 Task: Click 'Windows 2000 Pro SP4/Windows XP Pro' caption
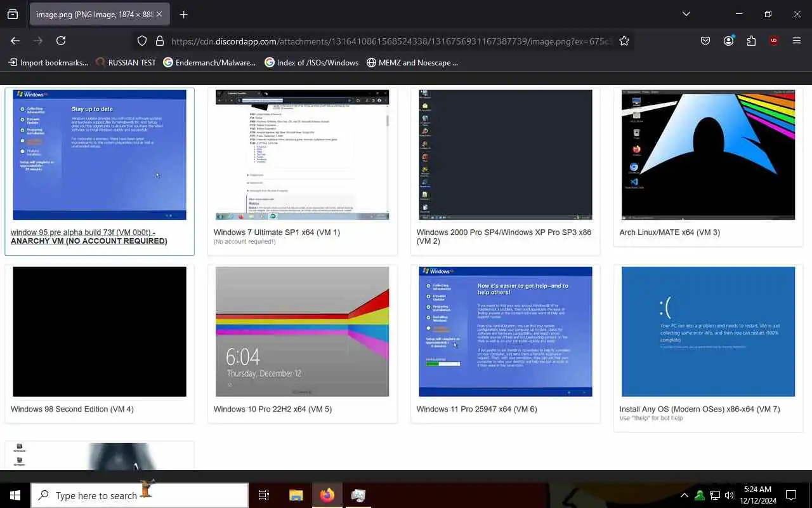(504, 236)
